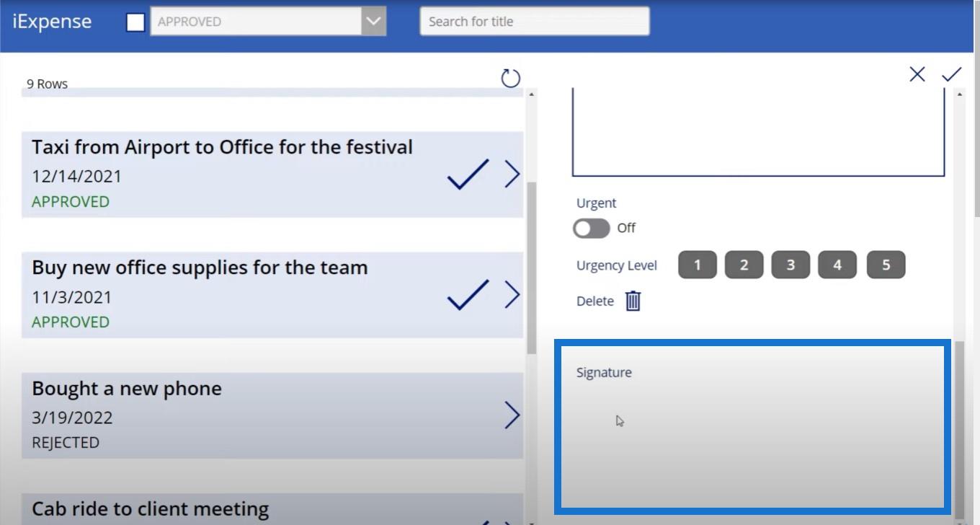Click the form scrollbar up arrow
The height and width of the screenshot is (525, 980).
click(959, 94)
